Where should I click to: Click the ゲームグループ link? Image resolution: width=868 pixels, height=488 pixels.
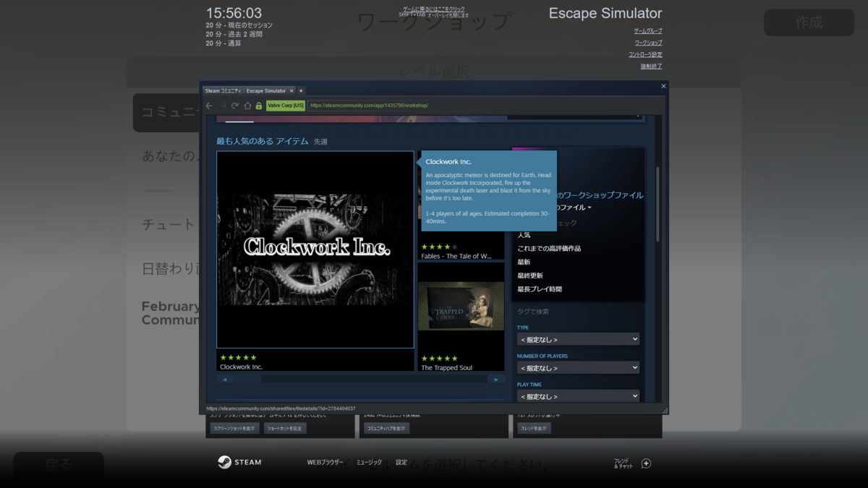click(647, 31)
